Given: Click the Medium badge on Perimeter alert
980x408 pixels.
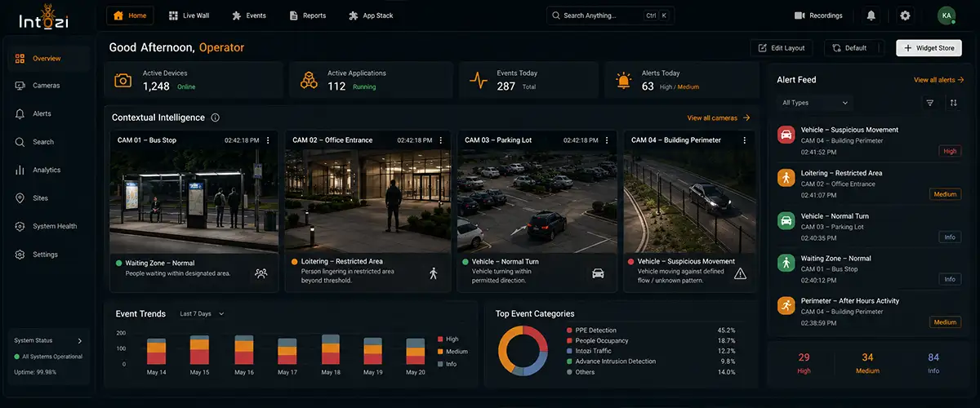Looking at the screenshot, I should click(x=945, y=322).
